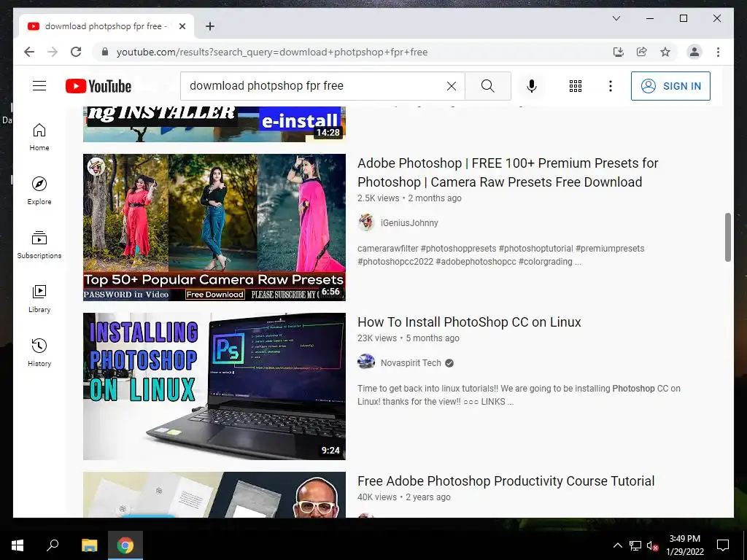Screen dimensions: 747x560
Task: Open the Installing Photoshop on Linux thumbnail
Action: tap(214, 386)
